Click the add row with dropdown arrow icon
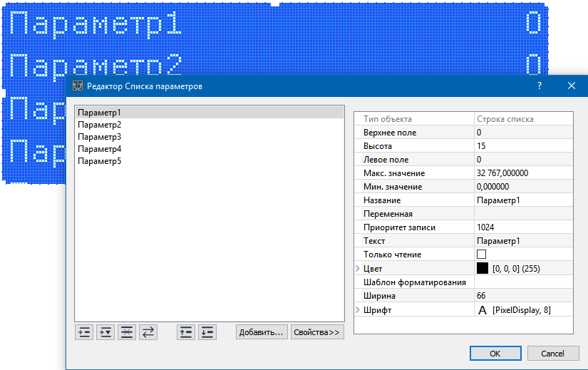588x370 pixels. tap(105, 332)
